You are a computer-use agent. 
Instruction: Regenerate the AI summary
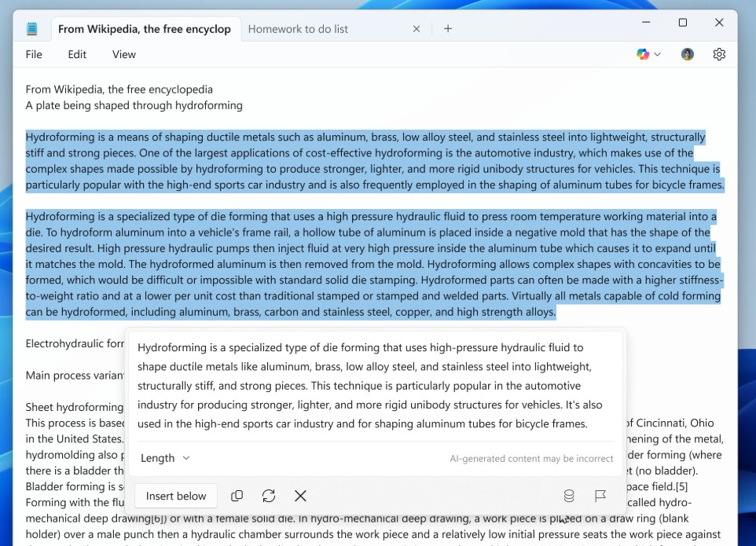(269, 496)
